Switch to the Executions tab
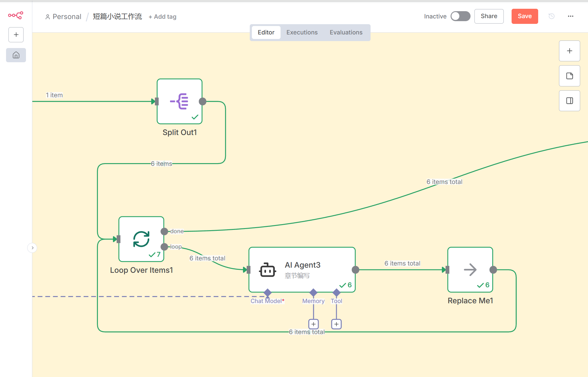 302,32
